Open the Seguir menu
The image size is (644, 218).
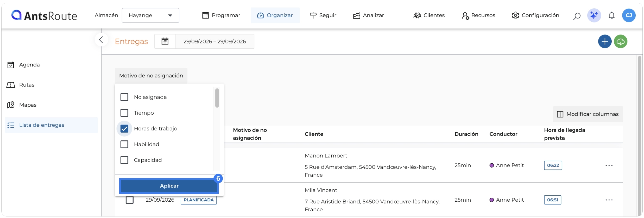323,15
